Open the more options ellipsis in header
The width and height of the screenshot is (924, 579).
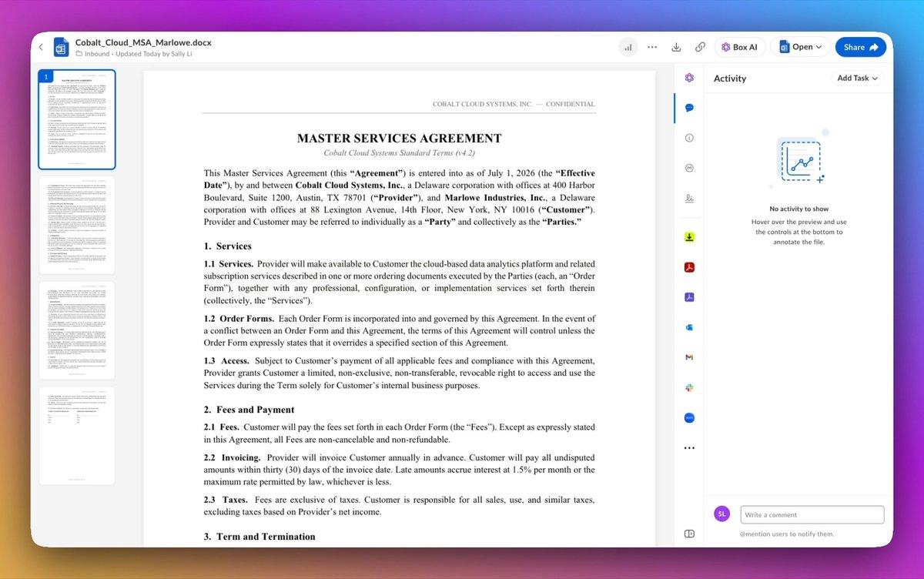click(652, 47)
